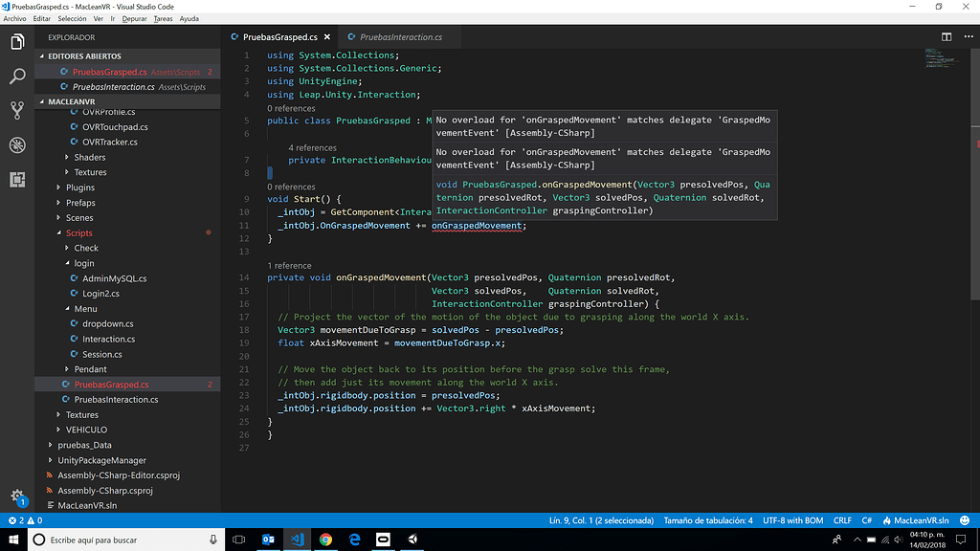This screenshot has height=551, width=980.
Task: Open the Debug view in activity bar
Action: [x=17, y=145]
